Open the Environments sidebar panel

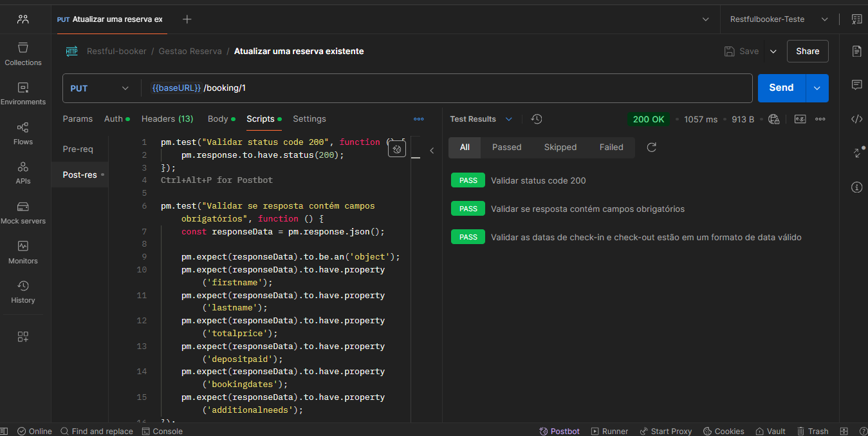[x=23, y=93]
